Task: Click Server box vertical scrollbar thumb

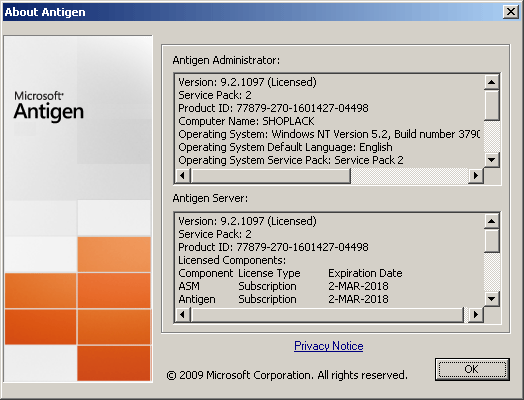Action: 492,241
